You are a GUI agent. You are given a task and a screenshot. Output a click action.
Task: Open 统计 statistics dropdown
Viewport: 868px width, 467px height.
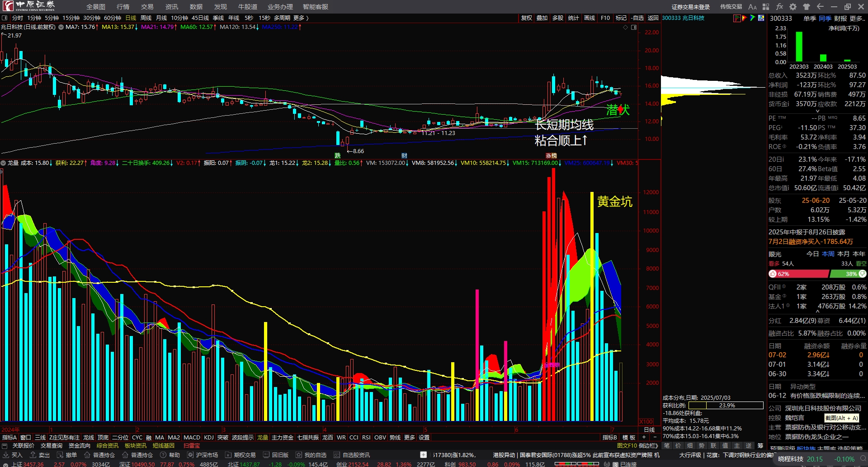574,18
